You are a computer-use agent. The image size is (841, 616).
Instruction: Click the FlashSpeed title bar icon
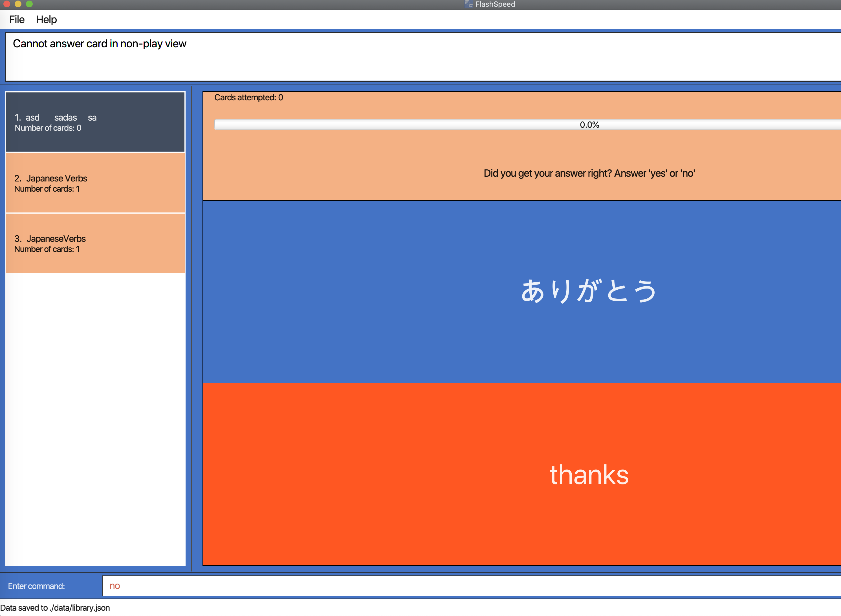[469, 4]
